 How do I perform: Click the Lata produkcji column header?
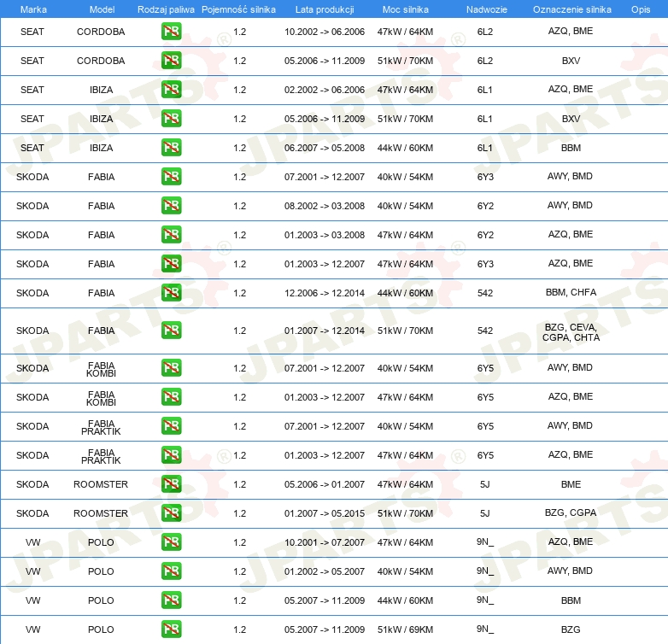click(325, 9)
